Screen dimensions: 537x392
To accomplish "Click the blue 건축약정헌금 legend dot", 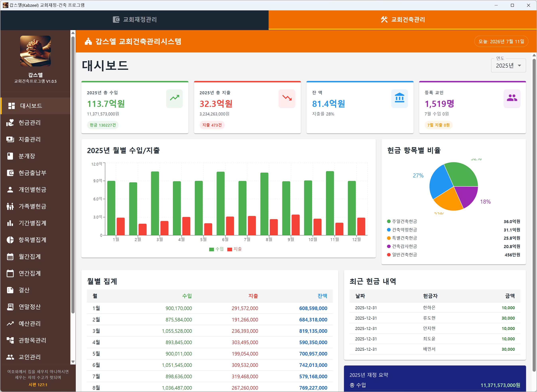I will pos(389,230).
